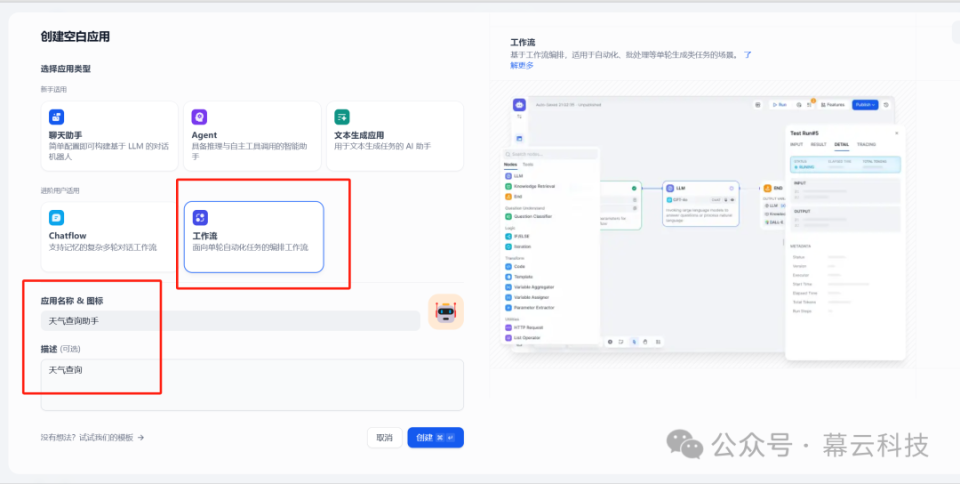Click the 创建 create button
Screen dimensions: 960x484
pos(435,437)
